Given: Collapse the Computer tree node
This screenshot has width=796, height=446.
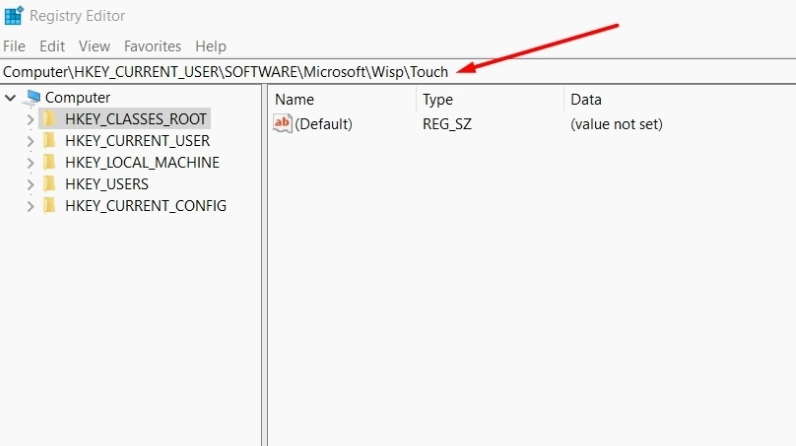Looking at the screenshot, I should click(x=11, y=98).
